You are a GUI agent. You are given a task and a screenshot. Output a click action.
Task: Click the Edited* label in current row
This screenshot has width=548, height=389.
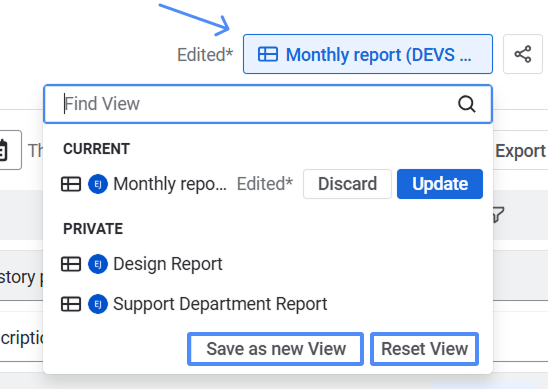[265, 184]
